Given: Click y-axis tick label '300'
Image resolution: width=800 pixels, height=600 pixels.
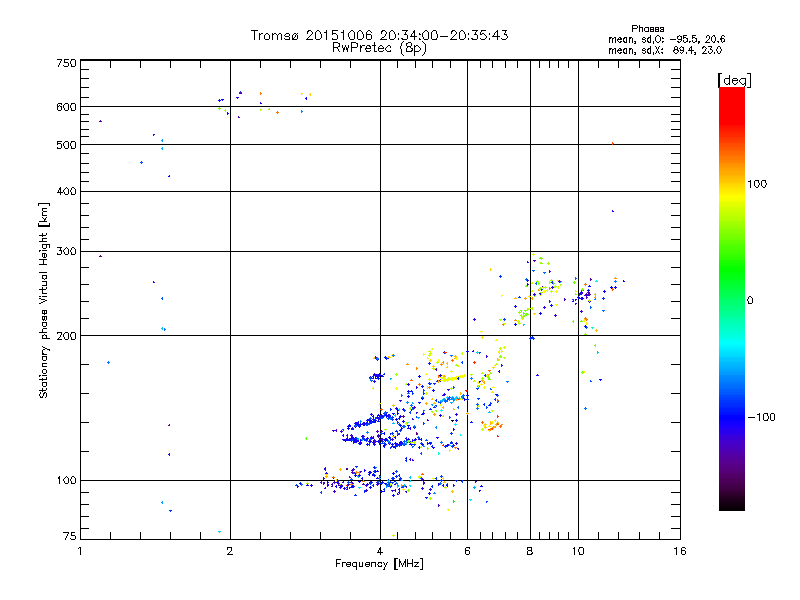Looking at the screenshot, I should 67,252.
